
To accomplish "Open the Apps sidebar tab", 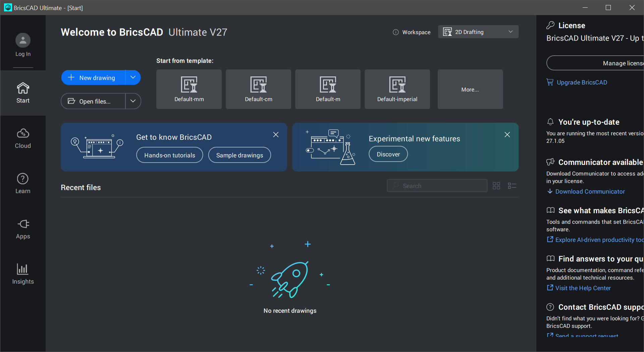I will [x=23, y=229].
